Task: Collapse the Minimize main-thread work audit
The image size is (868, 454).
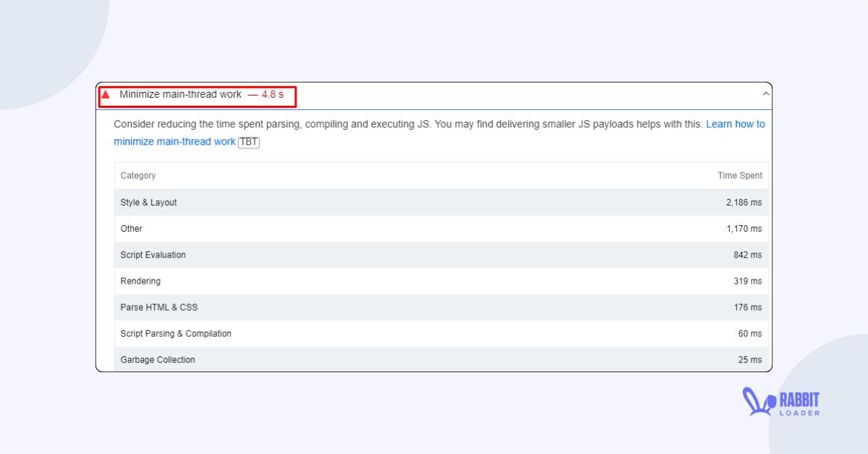Action: 765,94
